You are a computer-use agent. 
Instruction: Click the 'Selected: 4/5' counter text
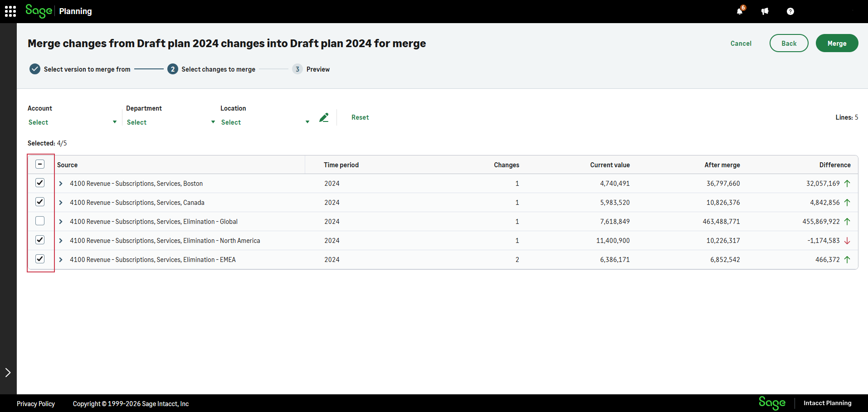click(x=47, y=143)
